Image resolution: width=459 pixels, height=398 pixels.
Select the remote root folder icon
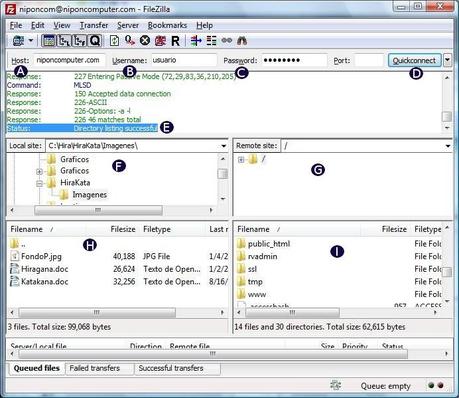click(253, 159)
